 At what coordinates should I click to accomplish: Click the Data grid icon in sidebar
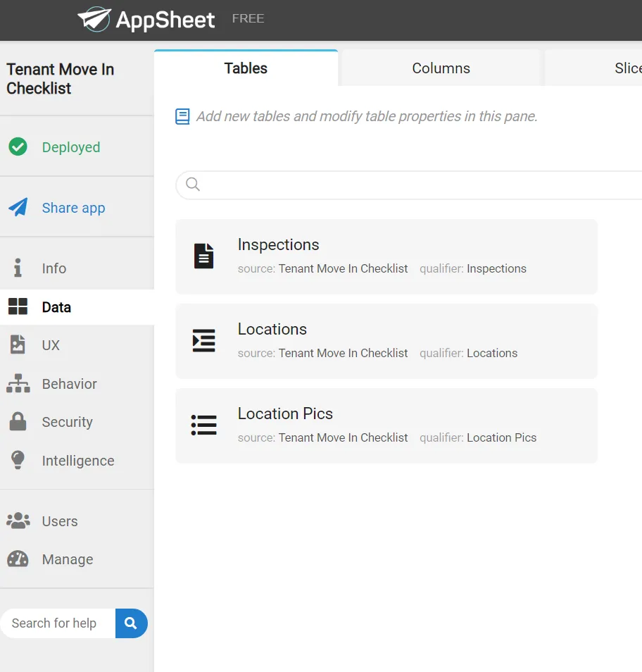point(18,307)
